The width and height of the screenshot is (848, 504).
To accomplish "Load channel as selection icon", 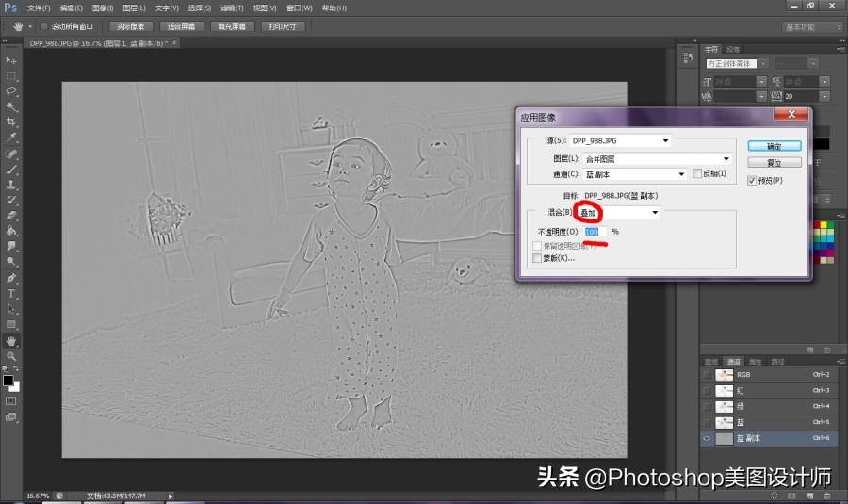I will pos(775,495).
